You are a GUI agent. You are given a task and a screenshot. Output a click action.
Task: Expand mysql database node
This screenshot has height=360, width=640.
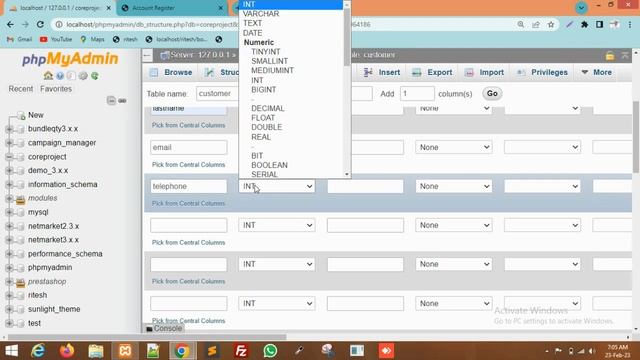9,212
